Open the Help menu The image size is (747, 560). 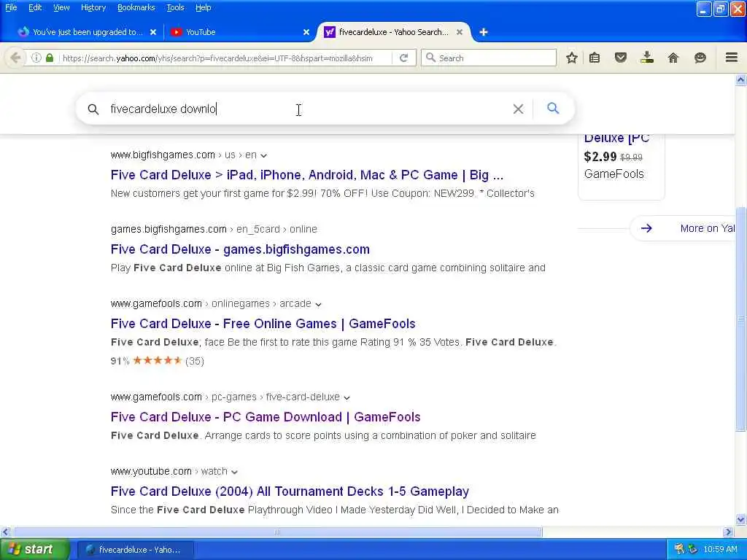[203, 7]
